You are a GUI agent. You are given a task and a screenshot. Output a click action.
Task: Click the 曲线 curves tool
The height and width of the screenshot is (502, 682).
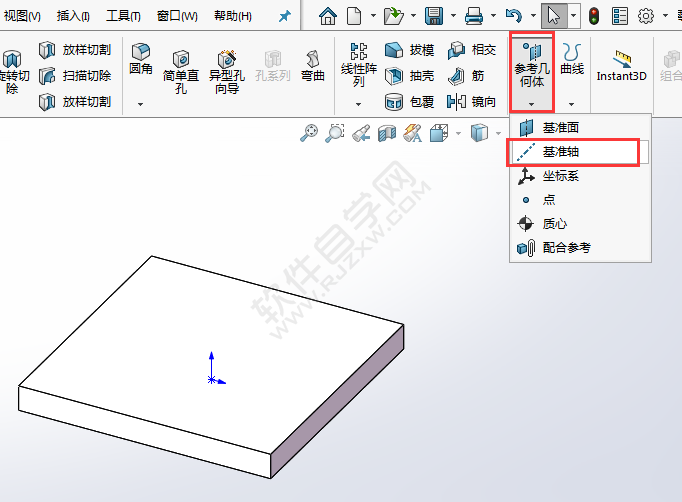click(x=572, y=59)
